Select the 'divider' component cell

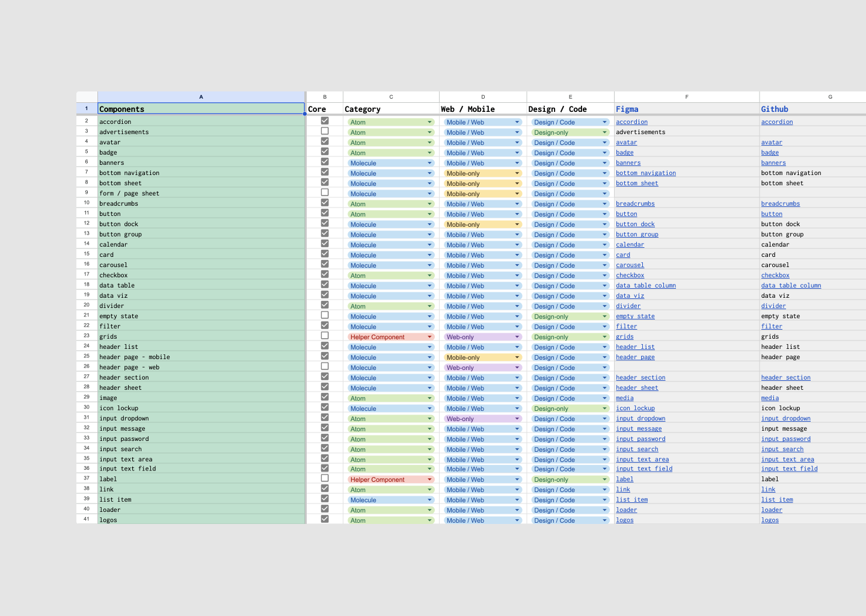coord(201,306)
